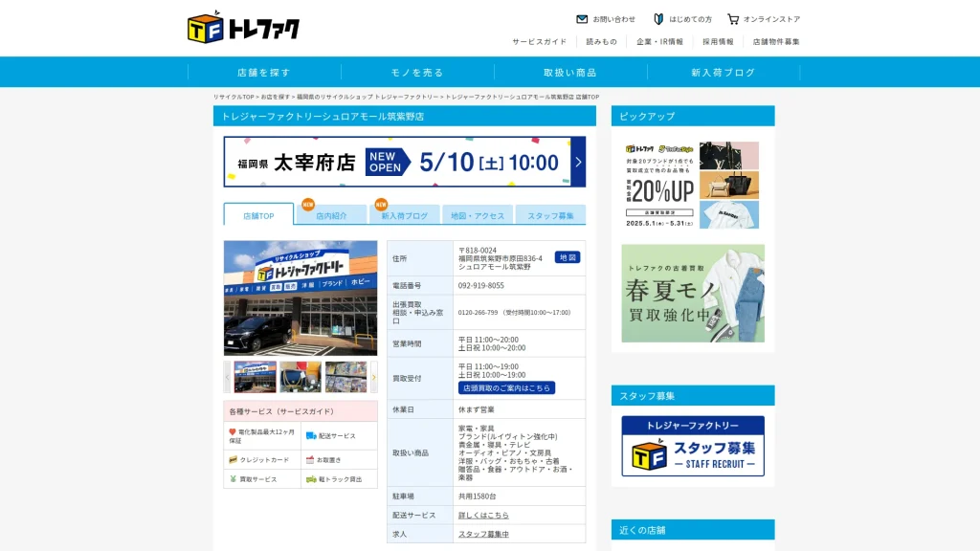Screen dimensions: 980x551
Task: Switch to the スタッフ募集 tab
Action: click(x=550, y=214)
